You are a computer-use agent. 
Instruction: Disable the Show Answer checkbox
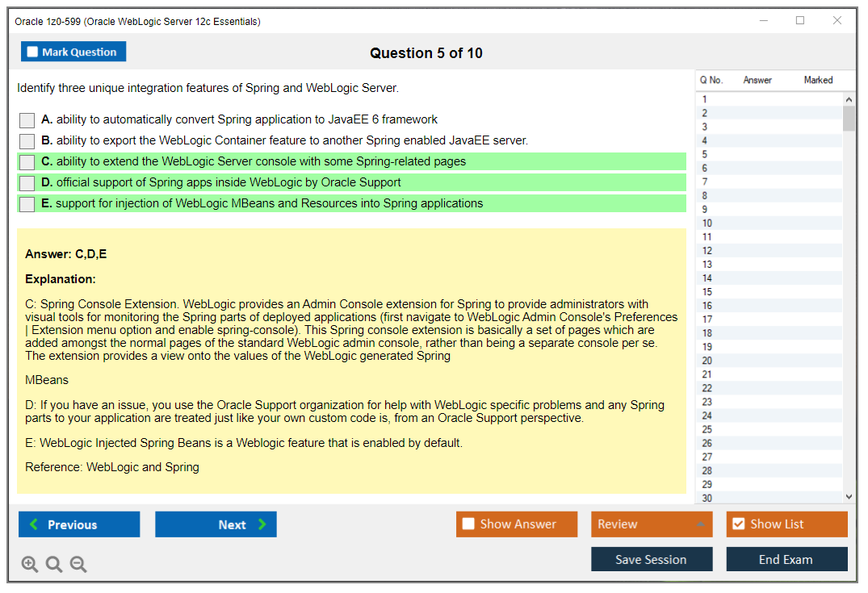469,524
